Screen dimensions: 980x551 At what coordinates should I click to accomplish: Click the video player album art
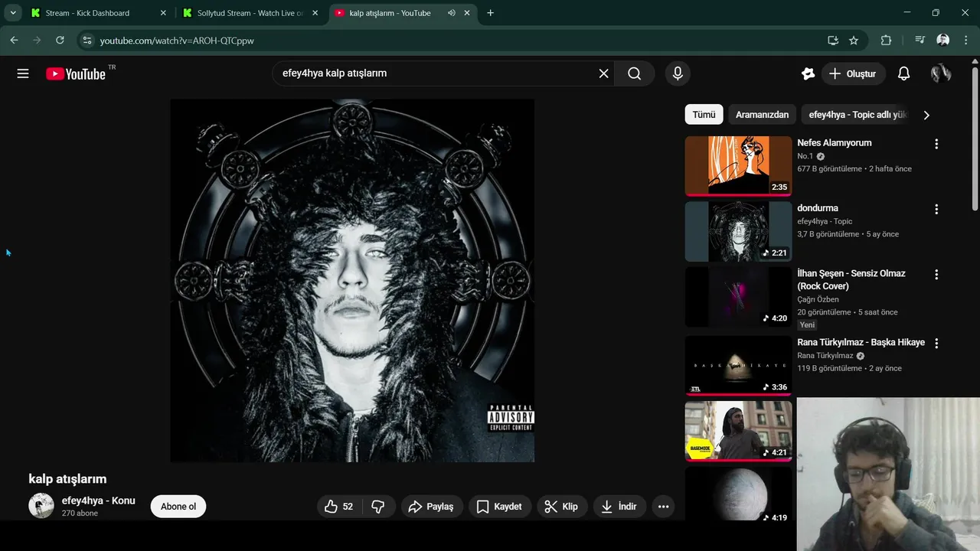pyautogui.click(x=352, y=280)
